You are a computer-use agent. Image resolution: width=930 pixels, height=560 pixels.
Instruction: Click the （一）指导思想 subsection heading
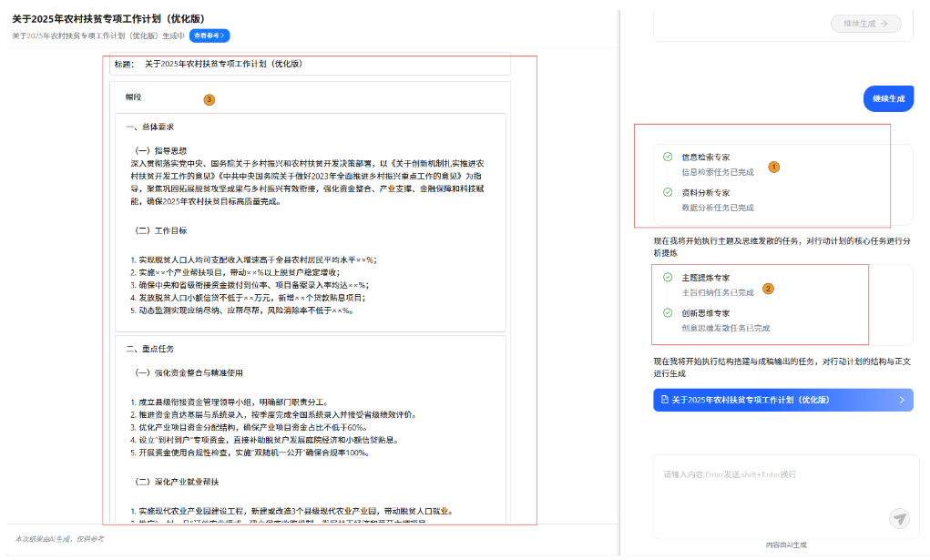(160, 150)
